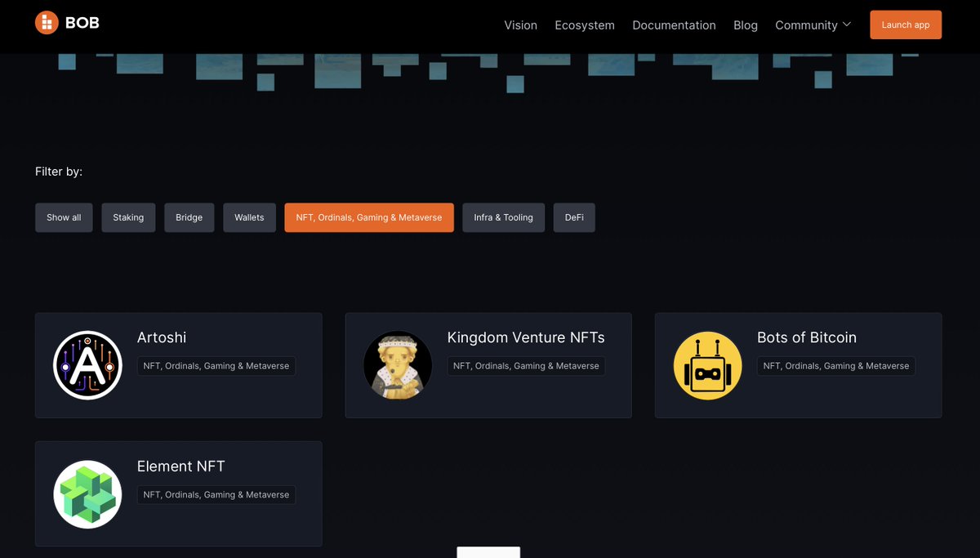Screen dimensions: 980x558
Task: Open the Kingdom Venture NFTs title
Action: click(526, 337)
